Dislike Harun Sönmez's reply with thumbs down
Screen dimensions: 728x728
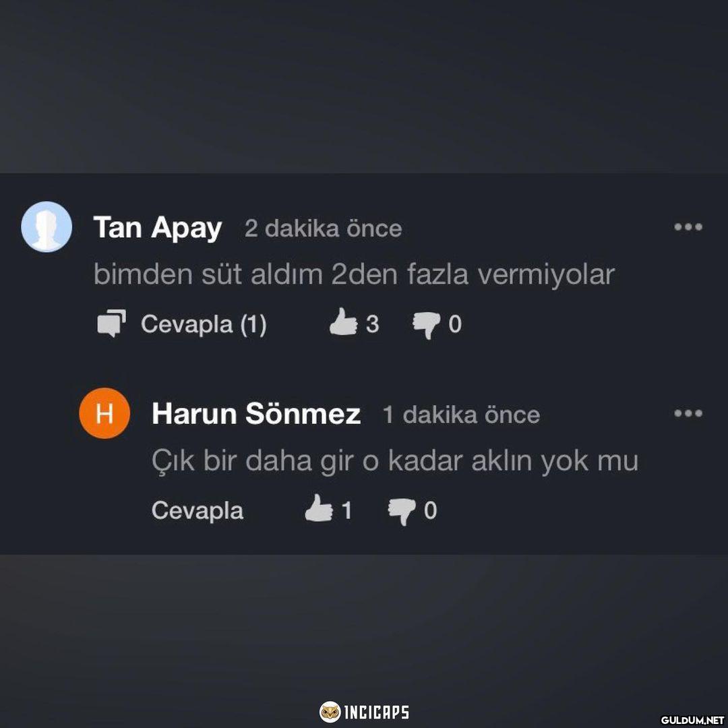click(x=402, y=512)
